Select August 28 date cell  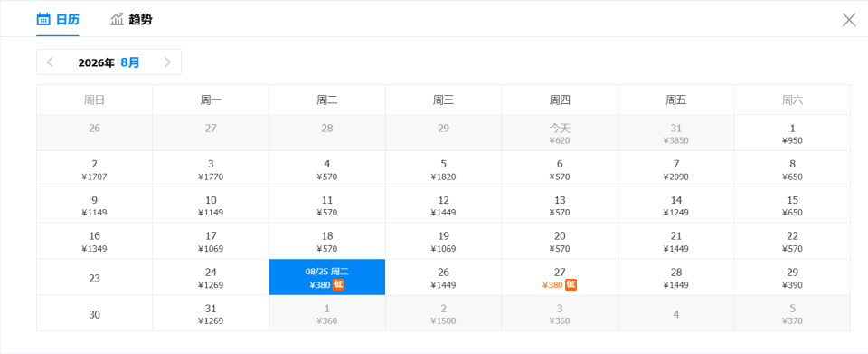point(676,277)
